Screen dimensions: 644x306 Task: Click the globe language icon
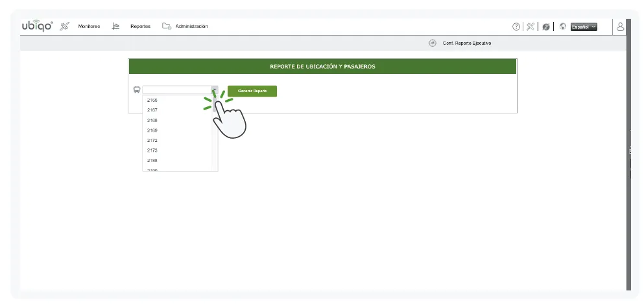563,27
